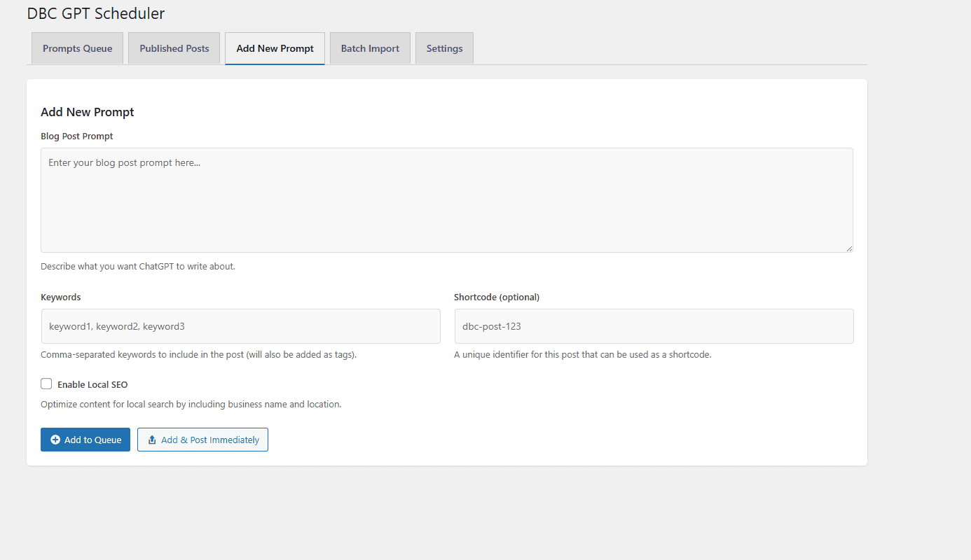Click the prompt textarea resize handle
This screenshot has width=971, height=560.
pos(849,248)
